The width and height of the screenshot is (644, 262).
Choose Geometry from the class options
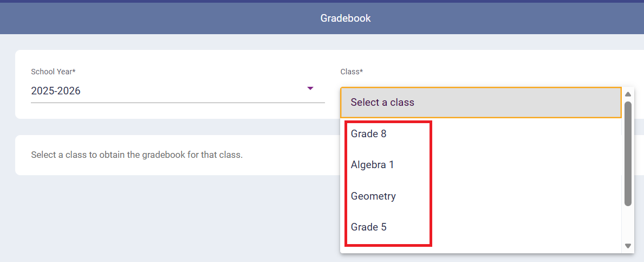click(373, 196)
